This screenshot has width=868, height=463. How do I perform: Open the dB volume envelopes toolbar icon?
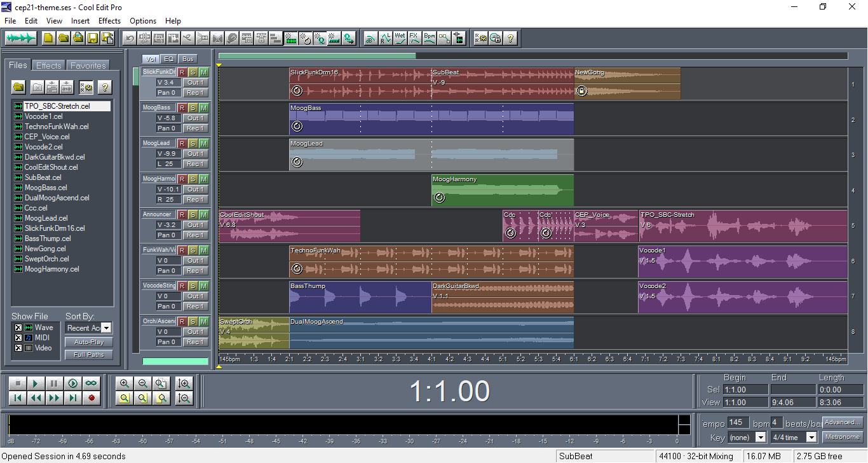[x=370, y=38]
